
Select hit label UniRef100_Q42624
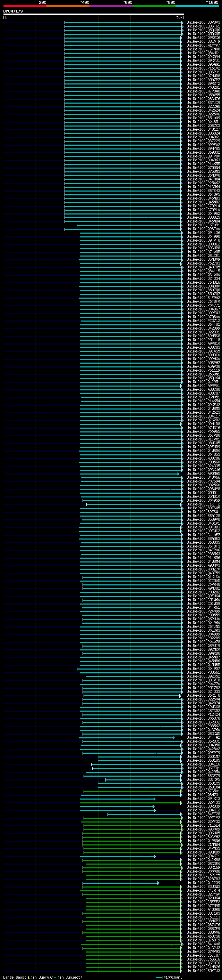tap(203, 110)
